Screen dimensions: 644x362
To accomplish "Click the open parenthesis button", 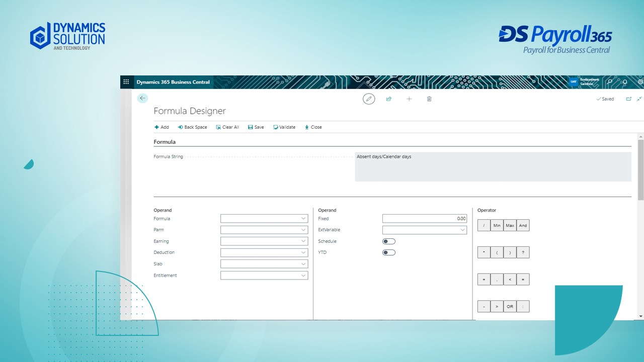I will click(x=497, y=252).
